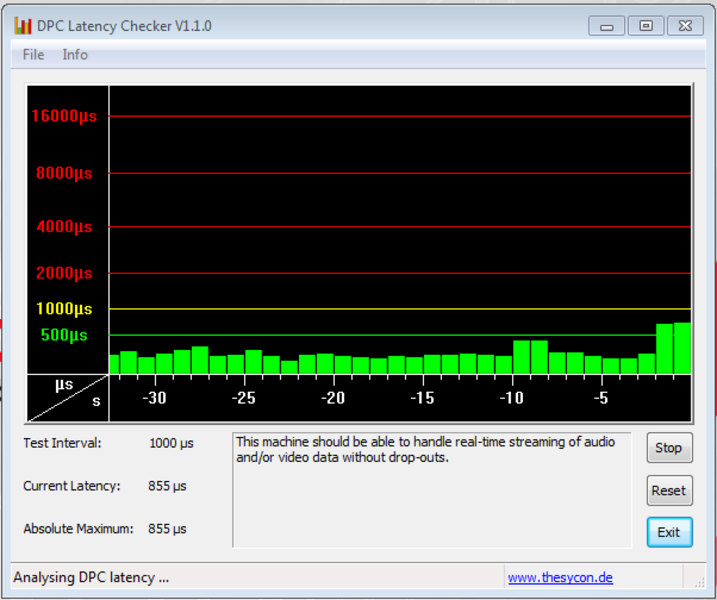Open the Info menu

pyautogui.click(x=75, y=54)
